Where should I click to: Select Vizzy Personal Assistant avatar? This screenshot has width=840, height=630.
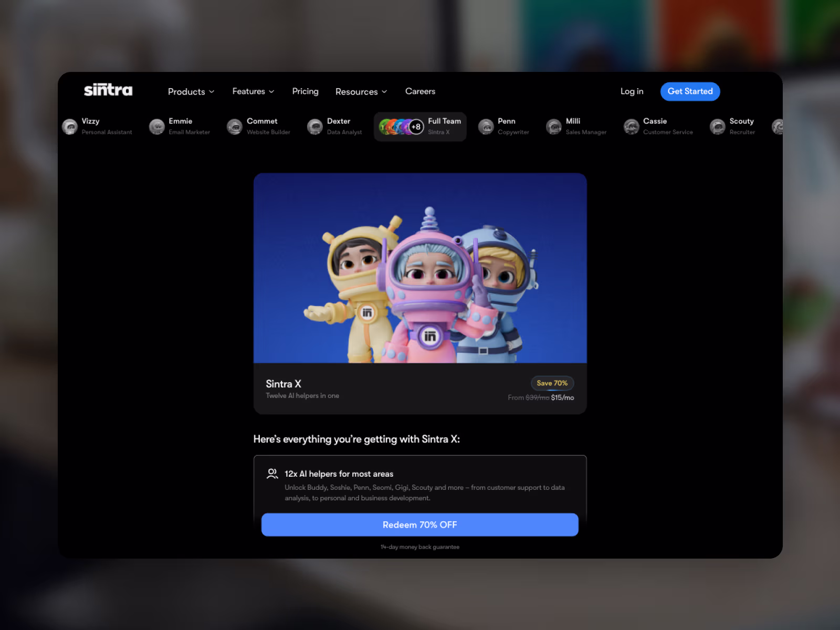(70, 127)
